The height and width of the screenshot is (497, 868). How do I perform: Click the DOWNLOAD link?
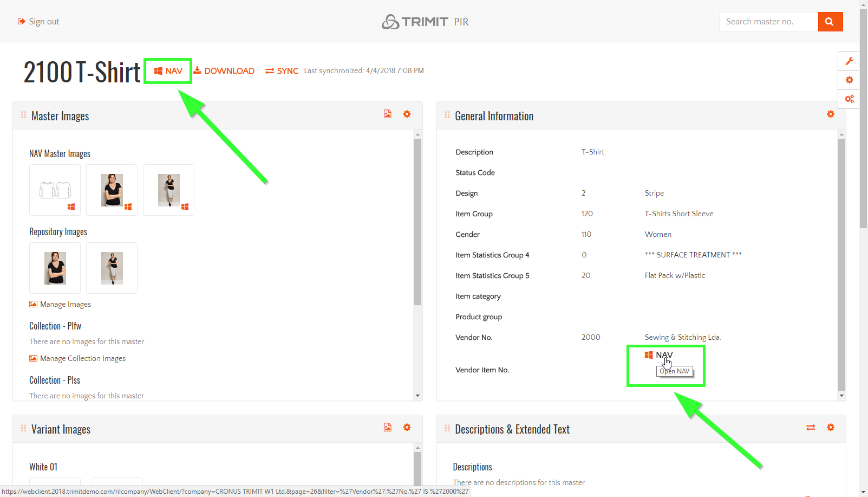point(224,71)
